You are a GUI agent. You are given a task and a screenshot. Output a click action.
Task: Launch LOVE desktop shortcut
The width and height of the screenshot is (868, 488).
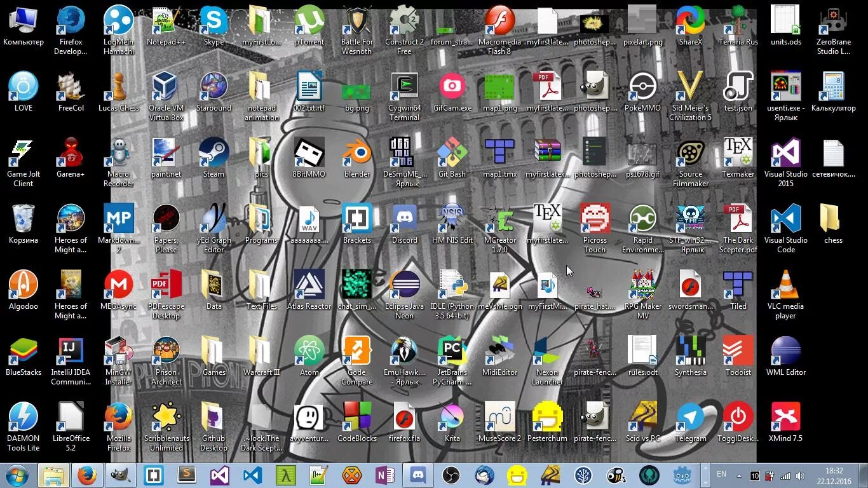click(24, 93)
